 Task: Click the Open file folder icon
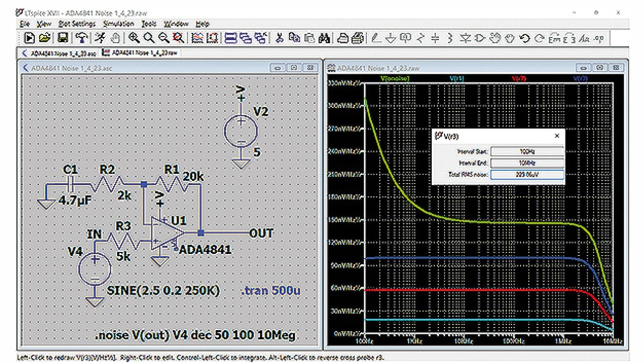click(x=45, y=38)
